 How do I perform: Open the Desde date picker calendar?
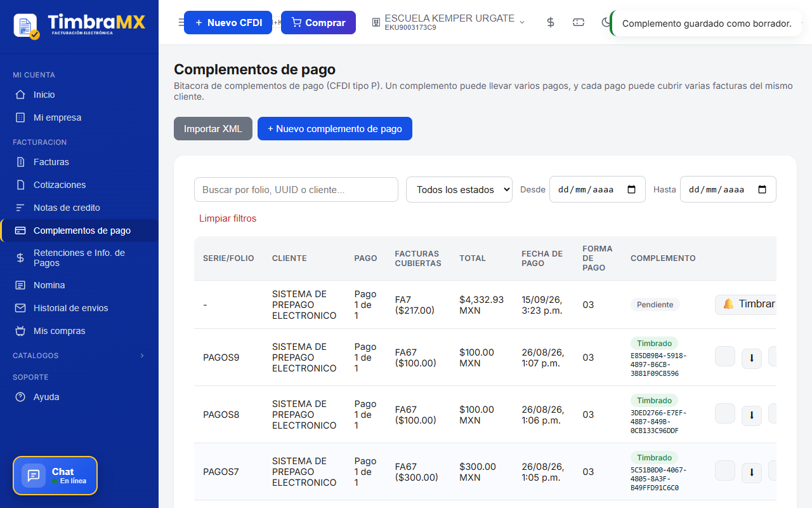tap(631, 189)
